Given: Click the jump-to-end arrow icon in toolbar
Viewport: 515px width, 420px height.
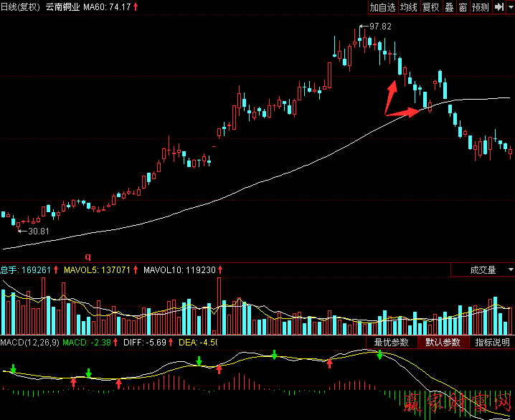Looking at the screenshot, I should [499, 7].
